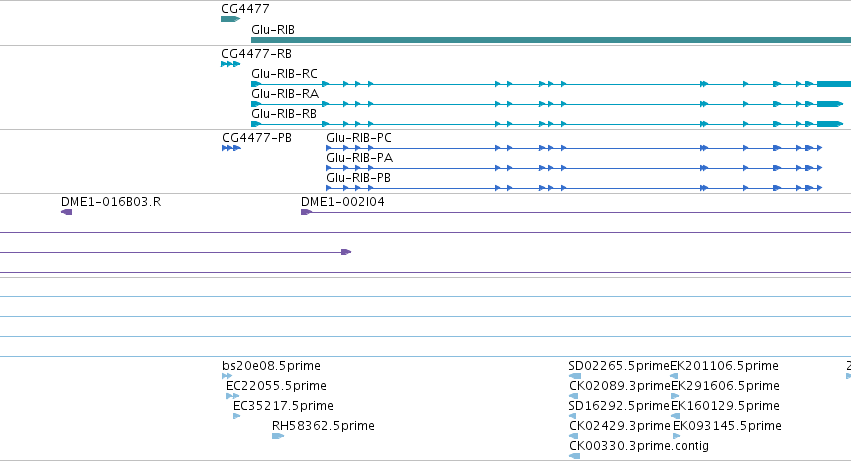Click the SD16292.5prime arrow glyph
Viewport: 851px width, 461px height.
click(572, 416)
